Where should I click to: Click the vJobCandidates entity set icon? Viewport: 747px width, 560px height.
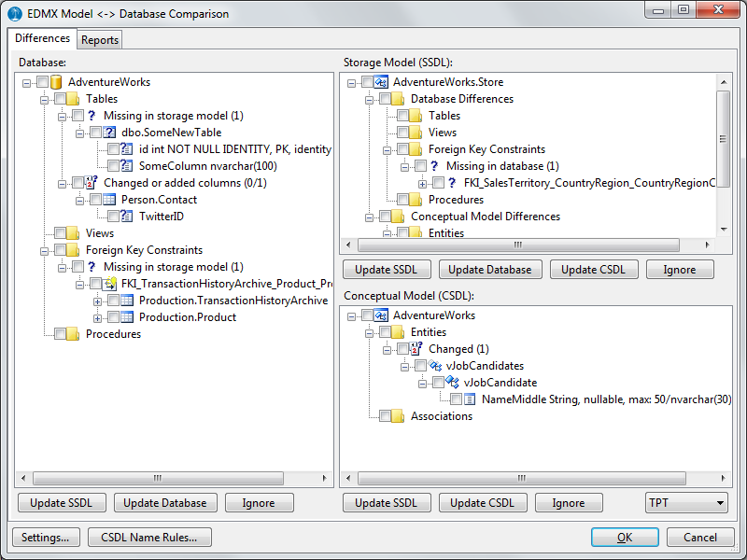pyautogui.click(x=434, y=366)
